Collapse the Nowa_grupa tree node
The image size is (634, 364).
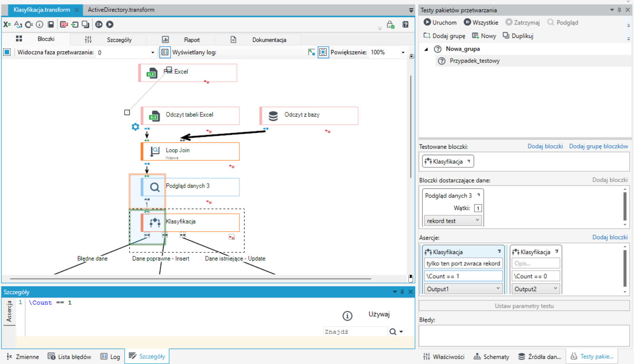[426, 49]
